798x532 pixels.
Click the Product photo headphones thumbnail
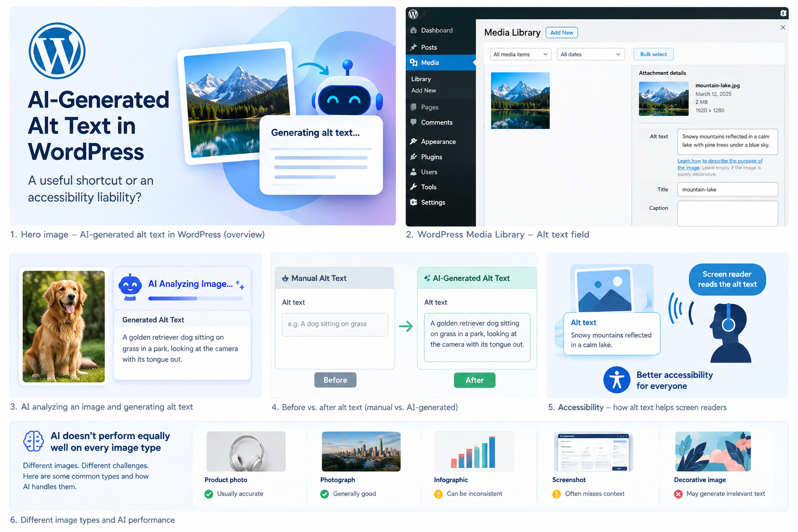pyautogui.click(x=246, y=451)
